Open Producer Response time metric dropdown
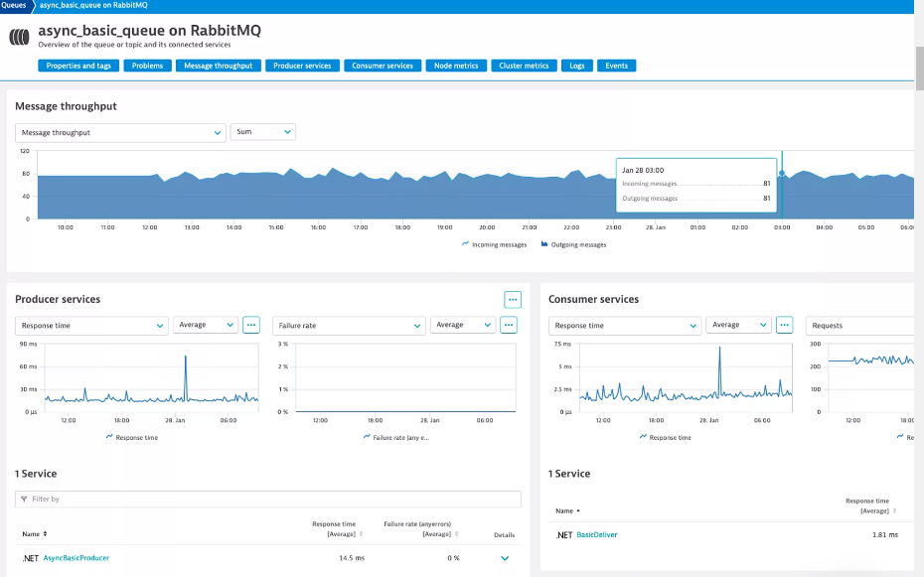924x577 pixels. (91, 326)
